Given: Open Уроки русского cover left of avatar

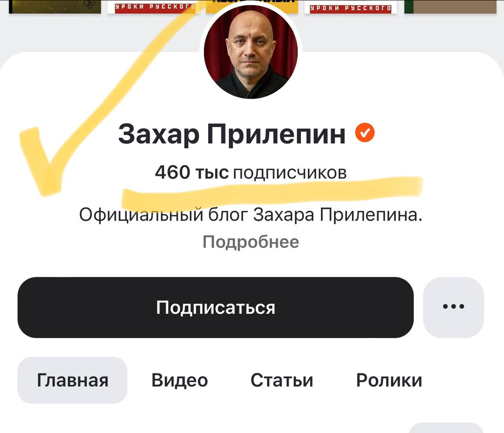Looking at the screenshot, I should pos(153,7).
